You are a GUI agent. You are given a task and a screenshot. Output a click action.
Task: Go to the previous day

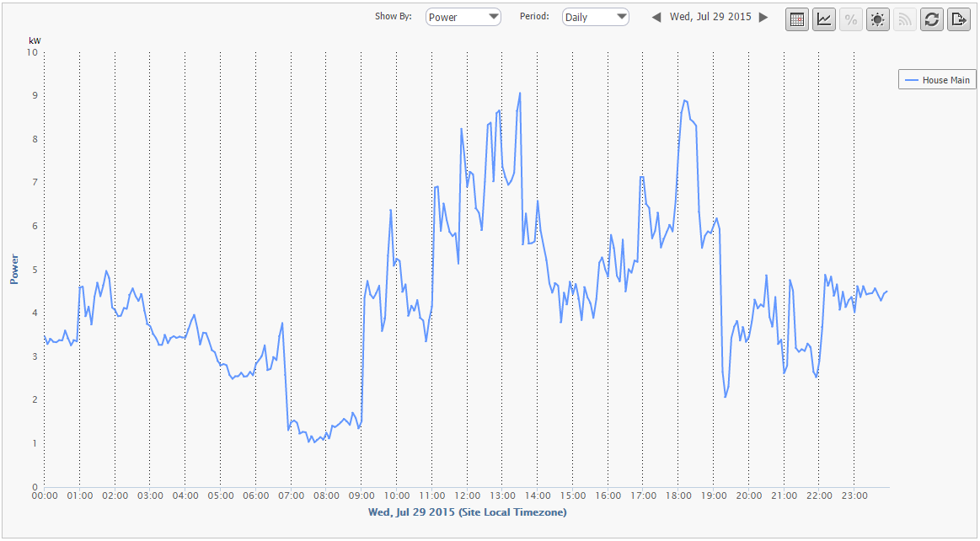click(656, 18)
